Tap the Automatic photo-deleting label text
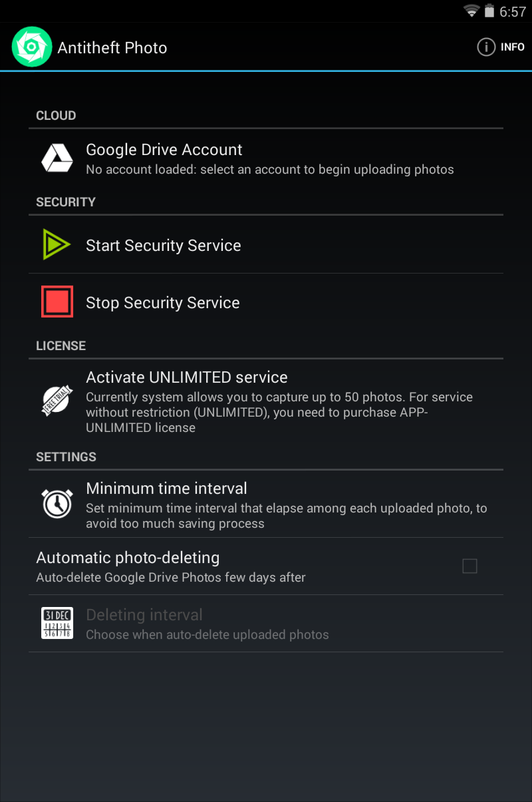Screen dimensions: 532x802 128,558
